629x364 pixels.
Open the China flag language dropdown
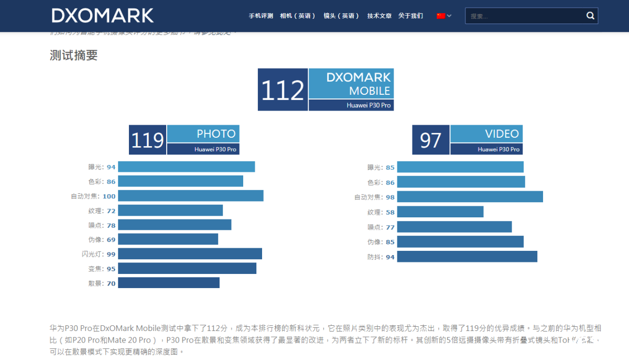444,16
